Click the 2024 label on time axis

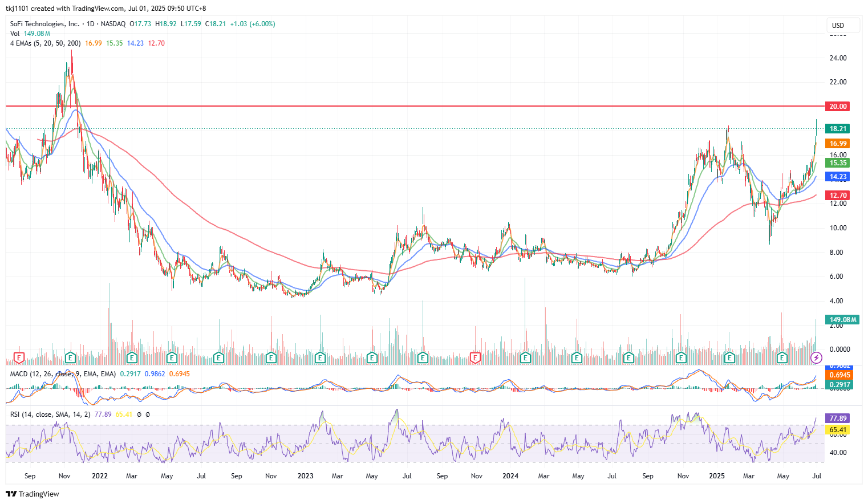click(510, 476)
